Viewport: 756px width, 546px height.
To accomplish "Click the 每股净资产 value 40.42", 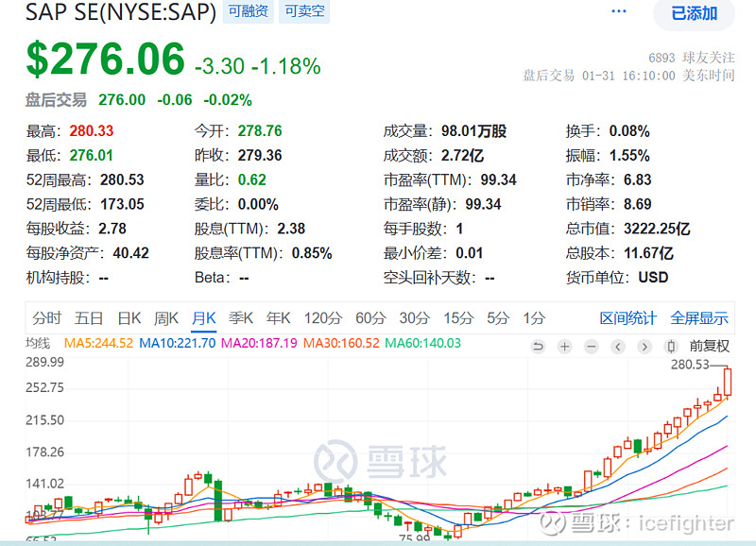I will [x=130, y=253].
